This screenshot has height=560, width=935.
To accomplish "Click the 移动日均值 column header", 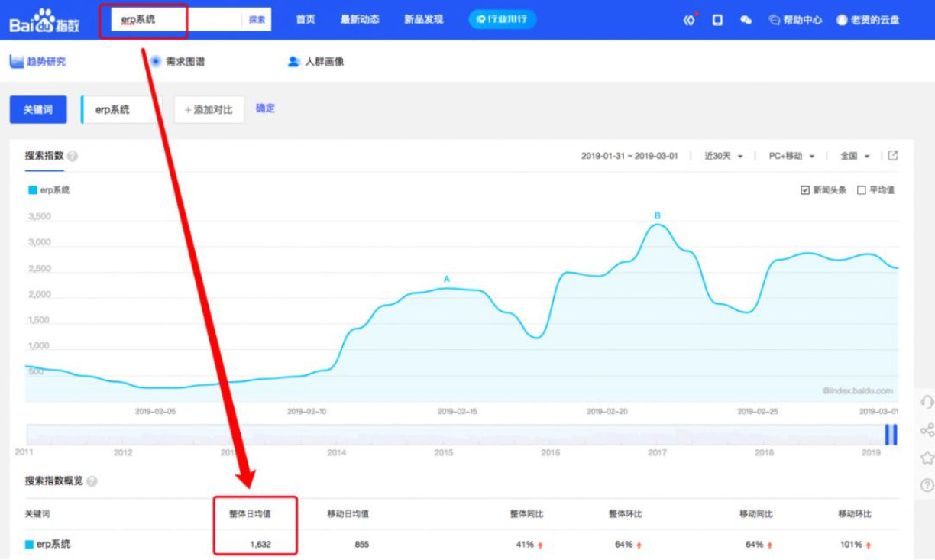I will [348, 514].
